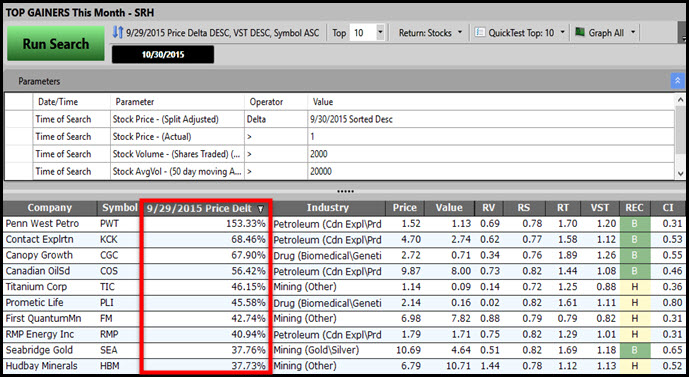Image resolution: width=689 pixels, height=377 pixels.
Task: Click the QuickTest icon
Action: tap(480, 33)
